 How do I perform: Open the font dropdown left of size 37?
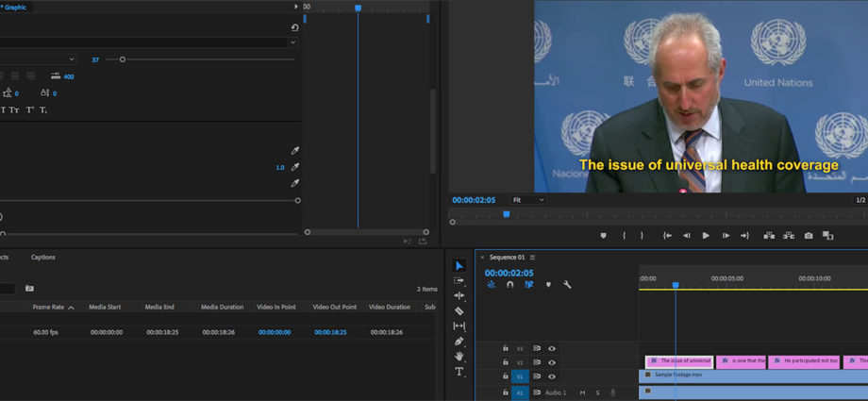(38, 58)
